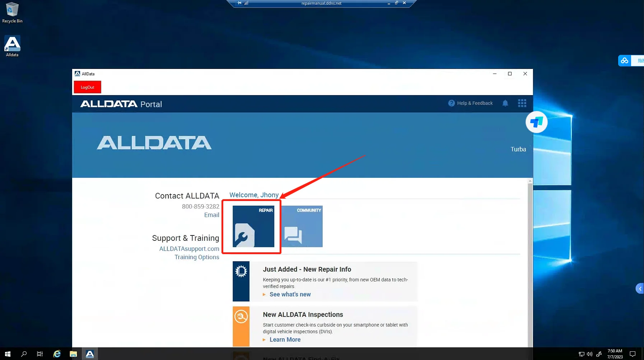This screenshot has height=360, width=644.
Task: Click the AllData window title icon
Action: tap(77, 74)
